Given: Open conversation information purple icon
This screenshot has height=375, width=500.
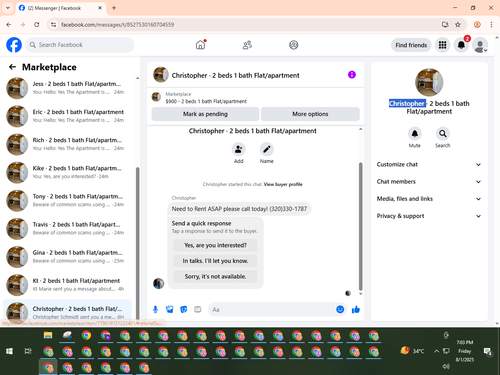Looking at the screenshot, I should point(352,75).
